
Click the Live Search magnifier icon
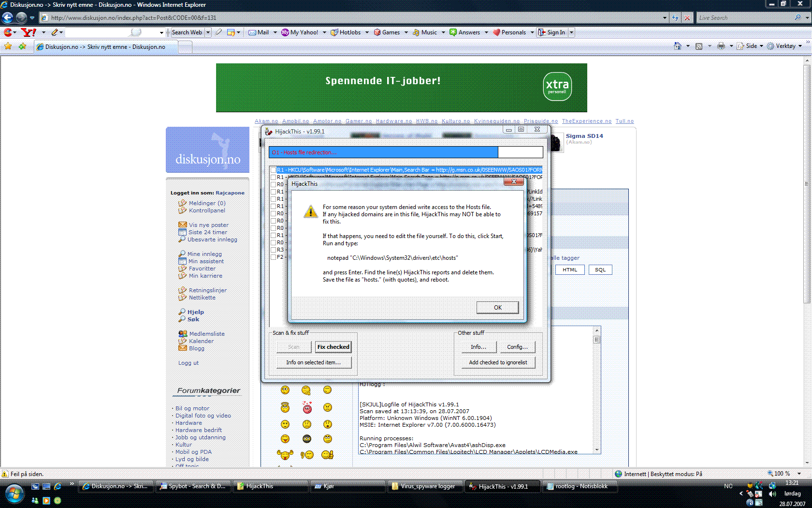[797, 18]
